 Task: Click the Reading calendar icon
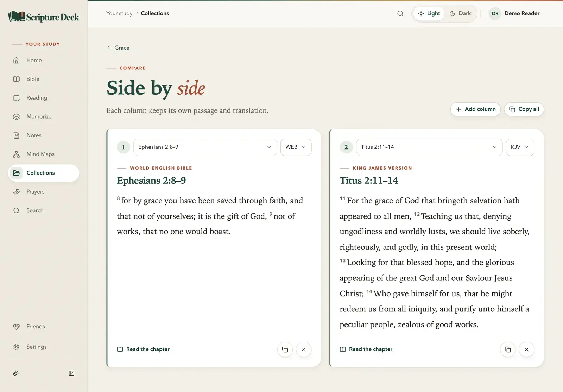point(17,98)
